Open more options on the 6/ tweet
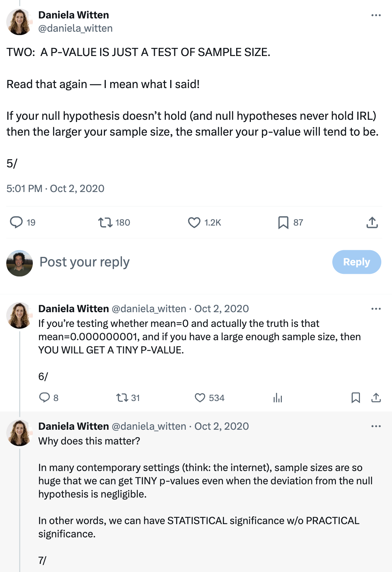Viewport: 392px width, 572px height. [376, 309]
